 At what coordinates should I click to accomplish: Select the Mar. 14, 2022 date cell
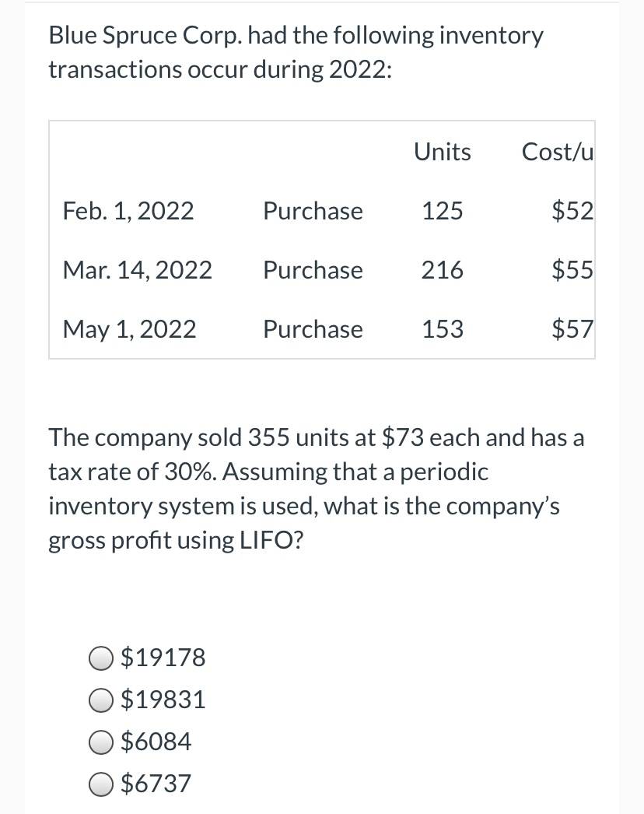click(x=138, y=271)
